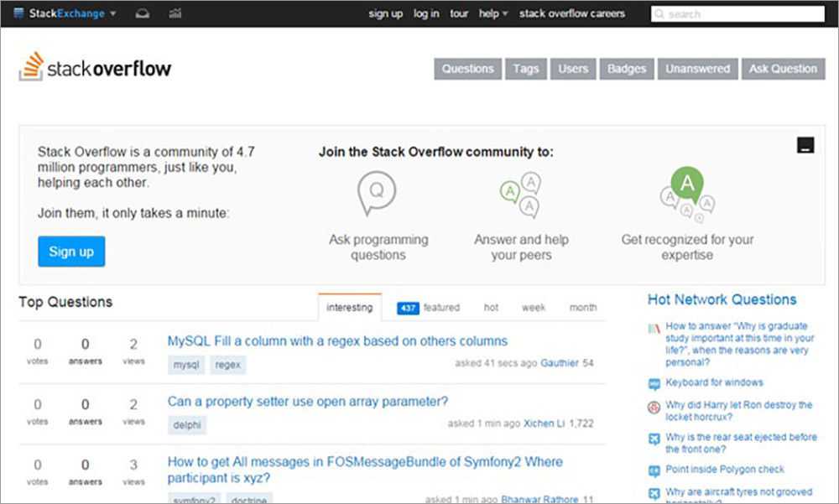Click '3 views' count on Symfony2 question
The width and height of the screenshot is (839, 504).
point(133,472)
